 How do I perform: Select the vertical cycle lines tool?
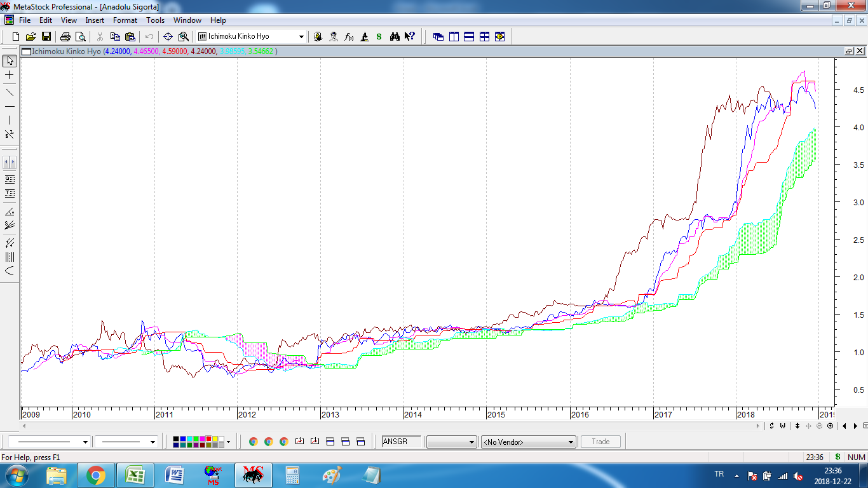[10, 257]
